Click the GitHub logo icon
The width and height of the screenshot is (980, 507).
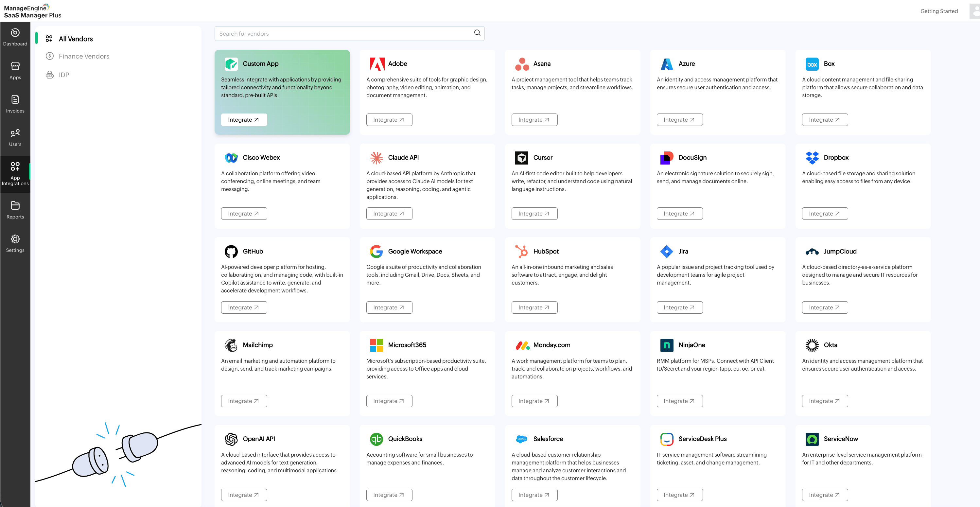[x=231, y=252]
